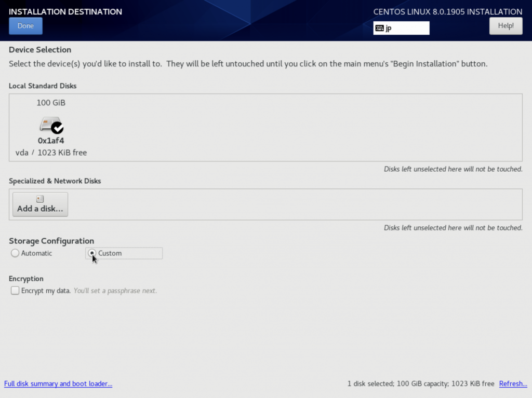Click the 'Device Selection' heading

coord(40,50)
